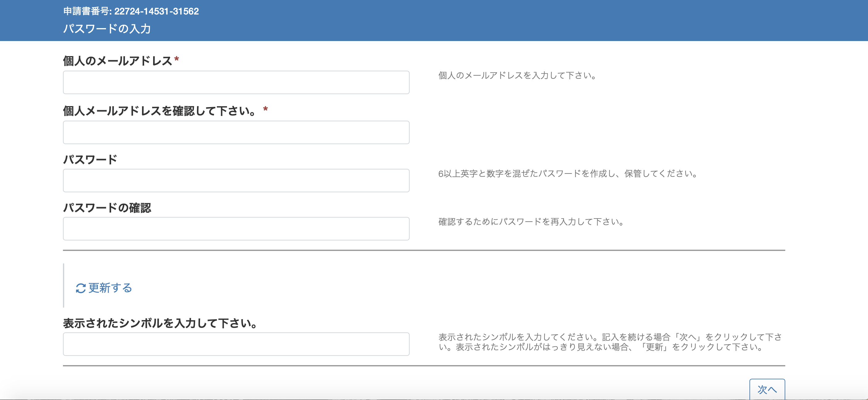Viewport: 868px width, 400px height.
Task: Click the パスワード field label
Action: 90,159
